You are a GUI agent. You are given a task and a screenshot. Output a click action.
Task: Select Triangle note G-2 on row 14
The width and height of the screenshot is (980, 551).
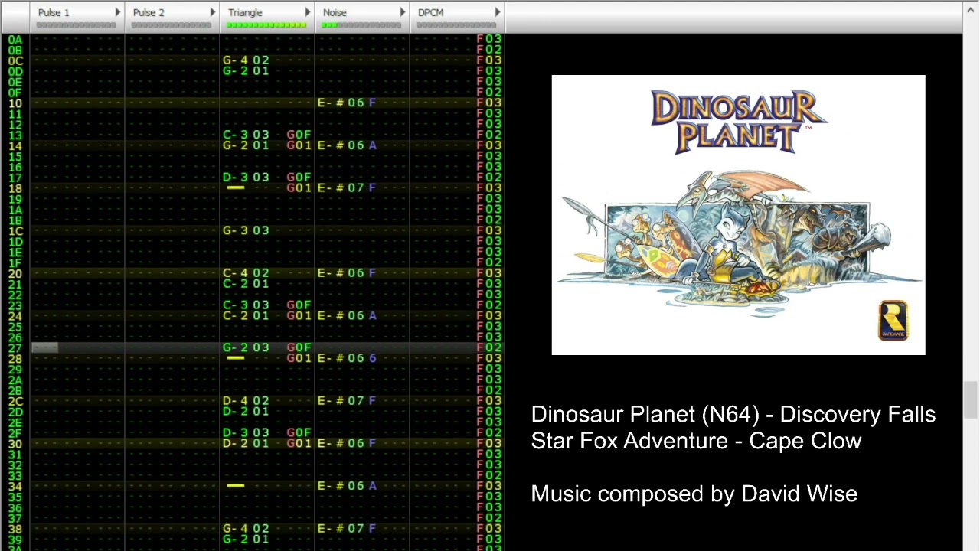point(236,145)
